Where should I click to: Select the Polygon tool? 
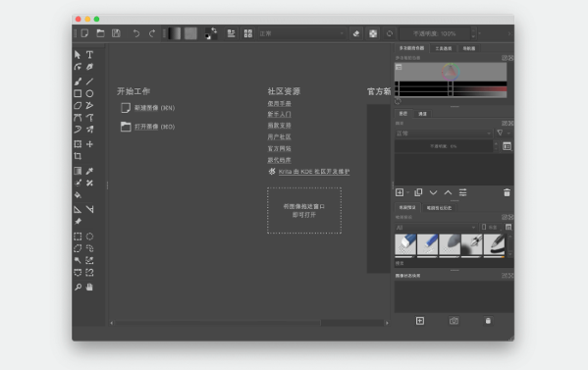click(78, 105)
